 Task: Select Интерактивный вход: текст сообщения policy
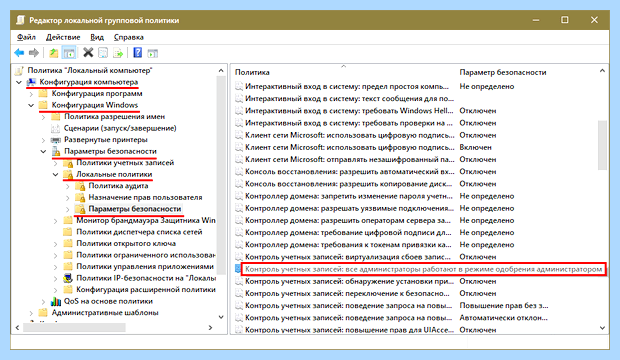[x=350, y=99]
